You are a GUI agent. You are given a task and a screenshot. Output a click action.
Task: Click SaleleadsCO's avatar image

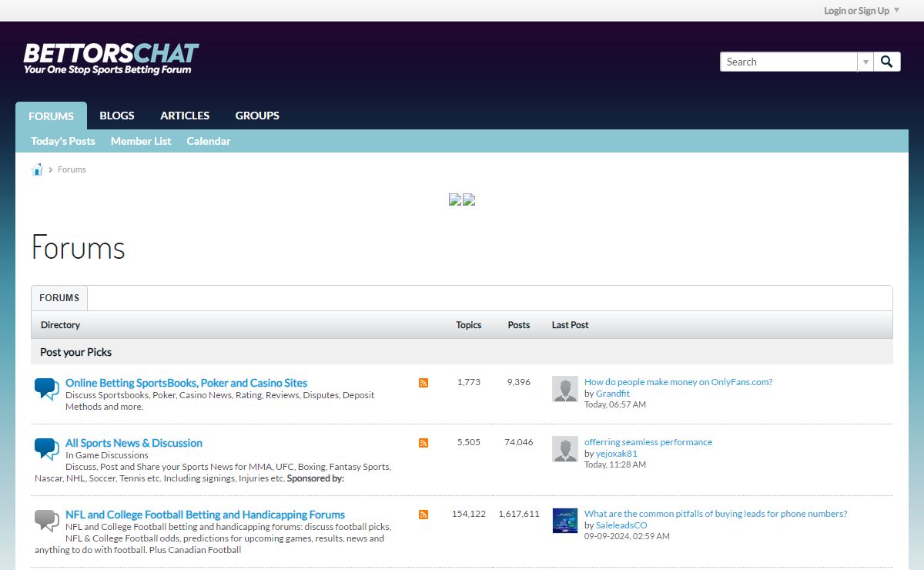point(565,521)
